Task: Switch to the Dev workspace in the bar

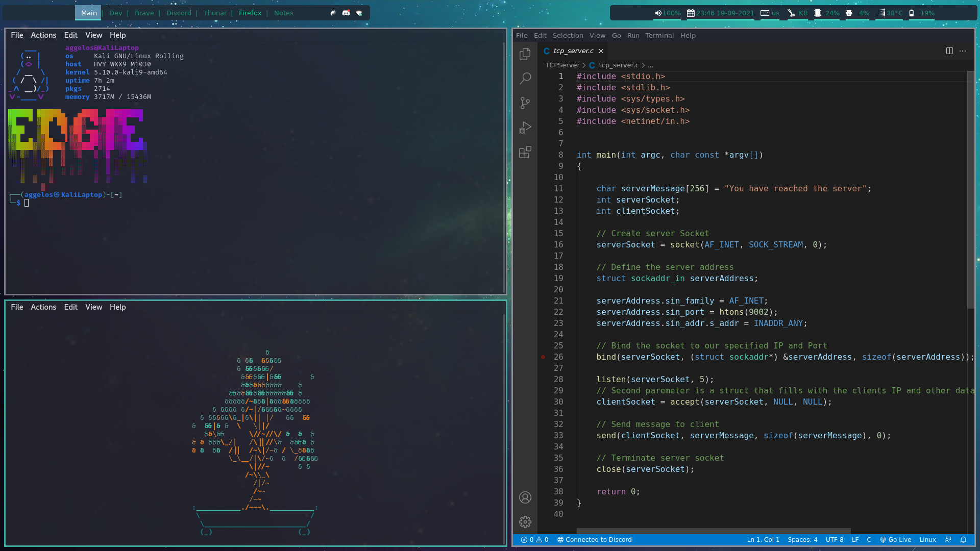Action: 115,13
